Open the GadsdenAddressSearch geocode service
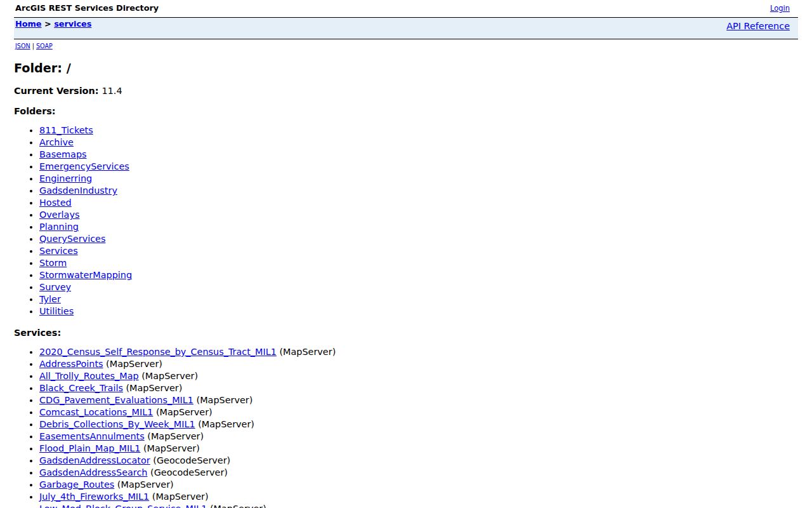812x508 pixels. [93, 472]
